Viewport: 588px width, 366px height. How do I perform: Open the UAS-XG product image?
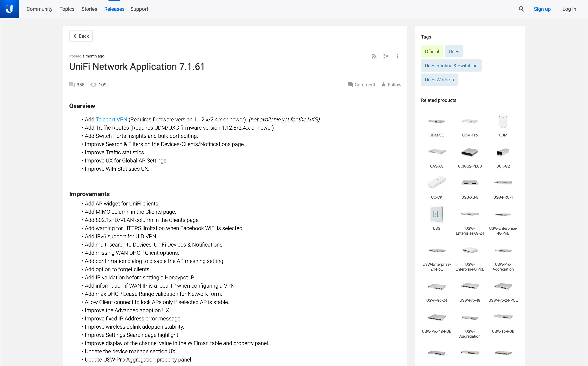click(437, 152)
